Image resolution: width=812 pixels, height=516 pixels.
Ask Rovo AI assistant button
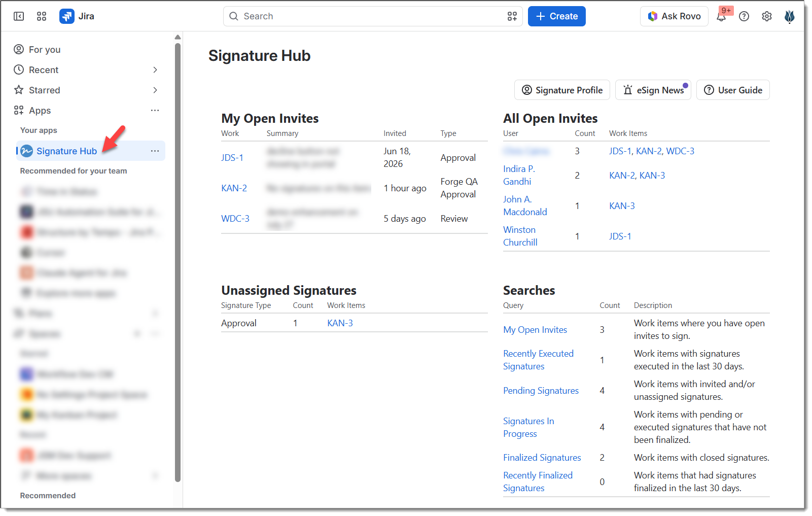pos(674,16)
